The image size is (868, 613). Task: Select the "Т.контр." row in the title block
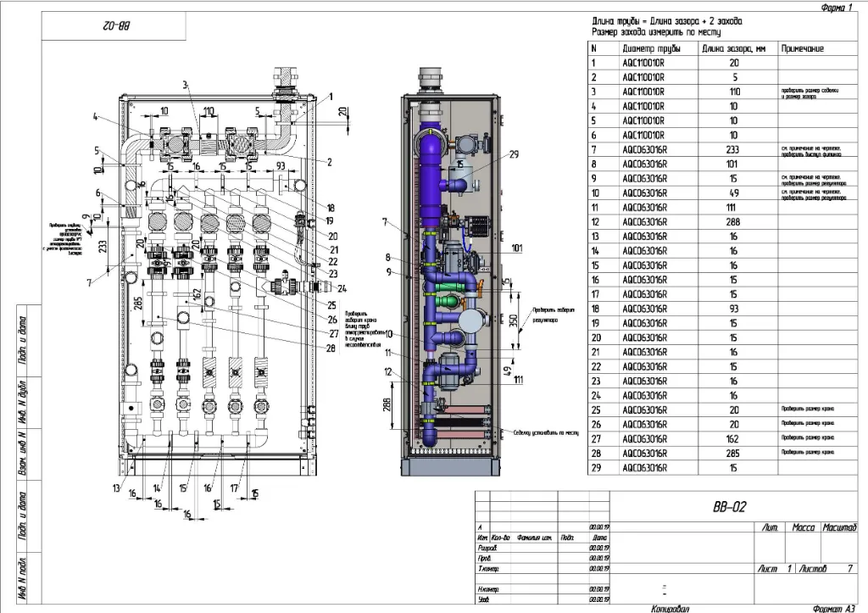[488, 568]
